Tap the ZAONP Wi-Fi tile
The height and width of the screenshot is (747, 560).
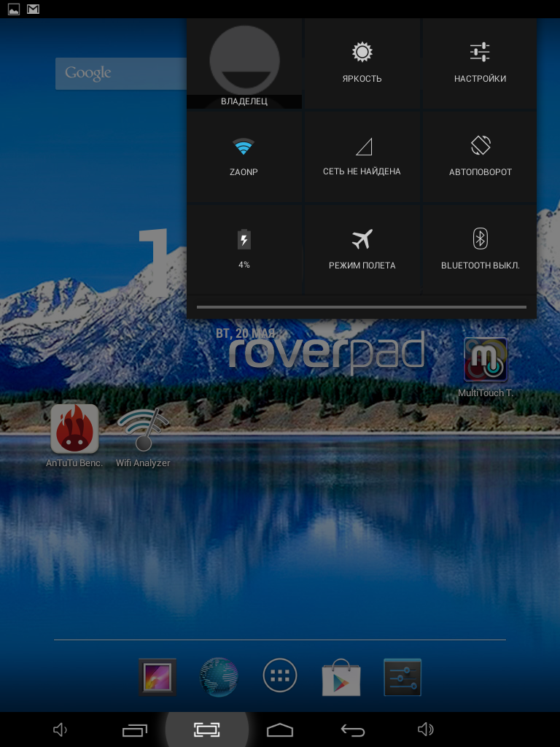point(244,157)
